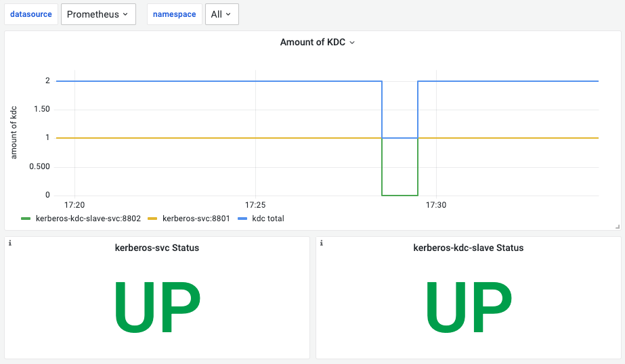Click the info icon on kerberos-svc Status panel
This screenshot has height=364, width=625.
coord(10,243)
